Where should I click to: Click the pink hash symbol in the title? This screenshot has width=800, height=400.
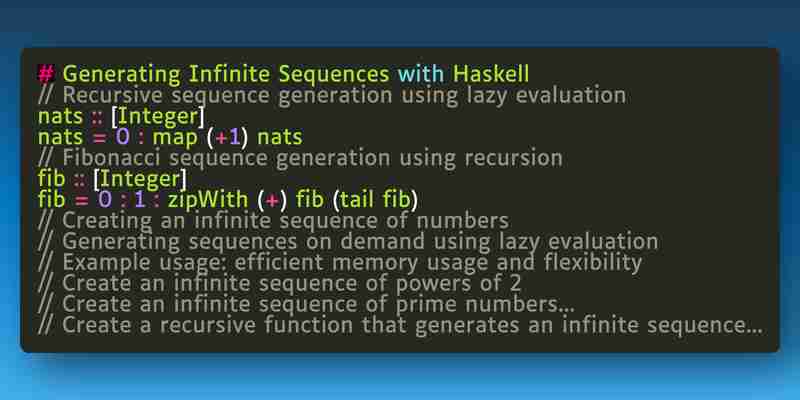[46, 74]
